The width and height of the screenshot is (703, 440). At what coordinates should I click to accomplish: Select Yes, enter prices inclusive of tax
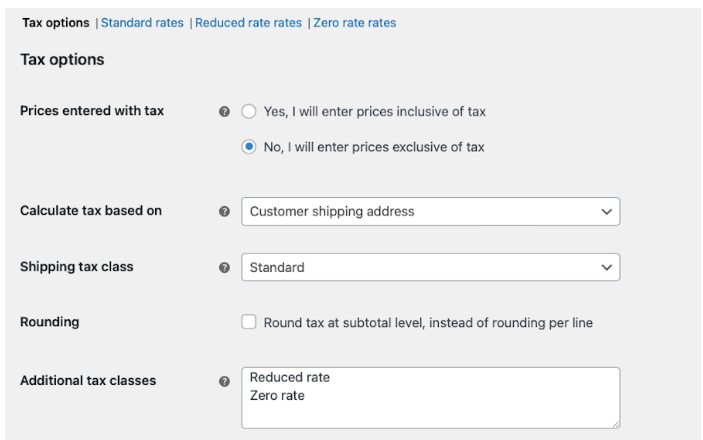pyautogui.click(x=249, y=112)
